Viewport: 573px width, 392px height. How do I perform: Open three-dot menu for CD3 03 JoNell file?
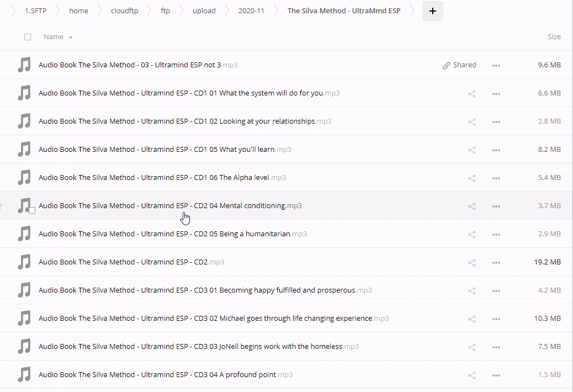496,347
